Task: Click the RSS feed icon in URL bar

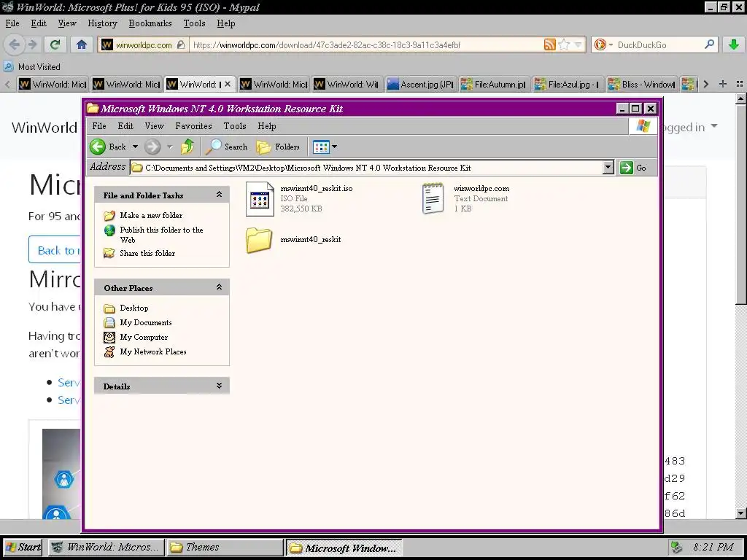Action: coord(550,44)
